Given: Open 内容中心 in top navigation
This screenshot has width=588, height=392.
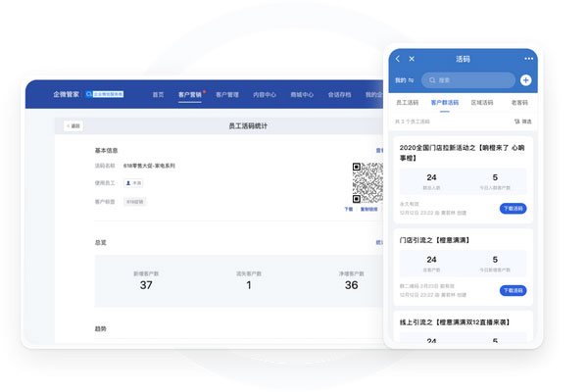Looking at the screenshot, I should tap(265, 95).
